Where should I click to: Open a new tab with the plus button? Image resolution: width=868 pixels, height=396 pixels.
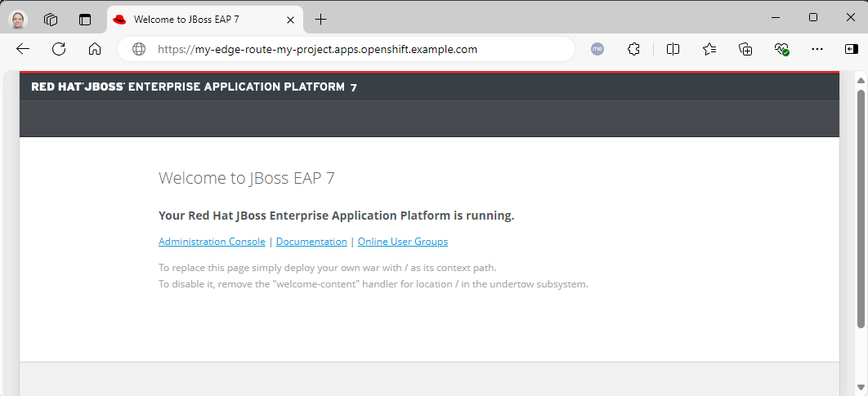(320, 20)
